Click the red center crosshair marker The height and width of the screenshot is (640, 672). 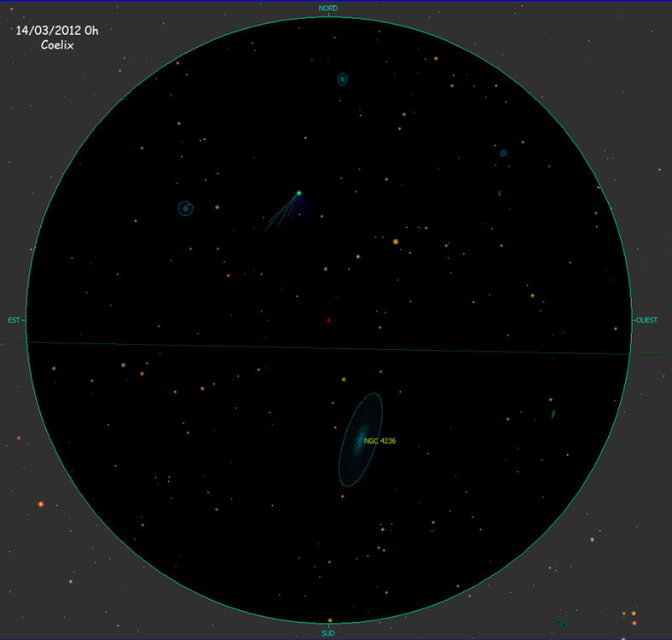pyautogui.click(x=328, y=320)
